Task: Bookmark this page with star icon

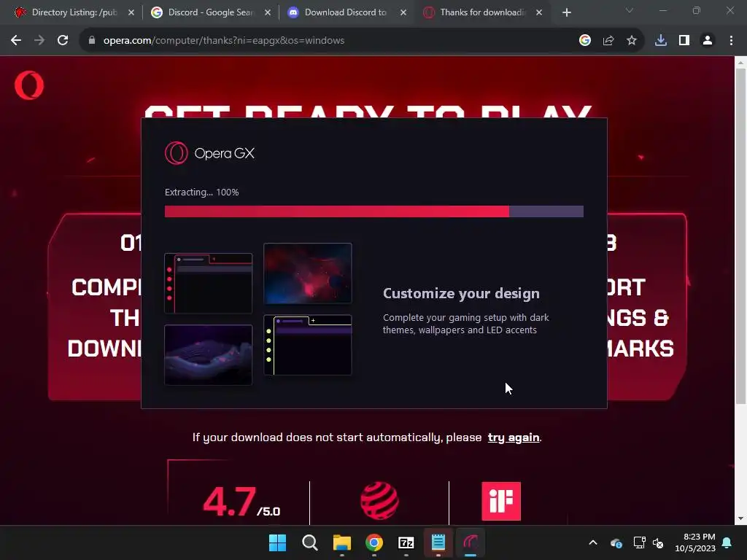Action: point(632,41)
